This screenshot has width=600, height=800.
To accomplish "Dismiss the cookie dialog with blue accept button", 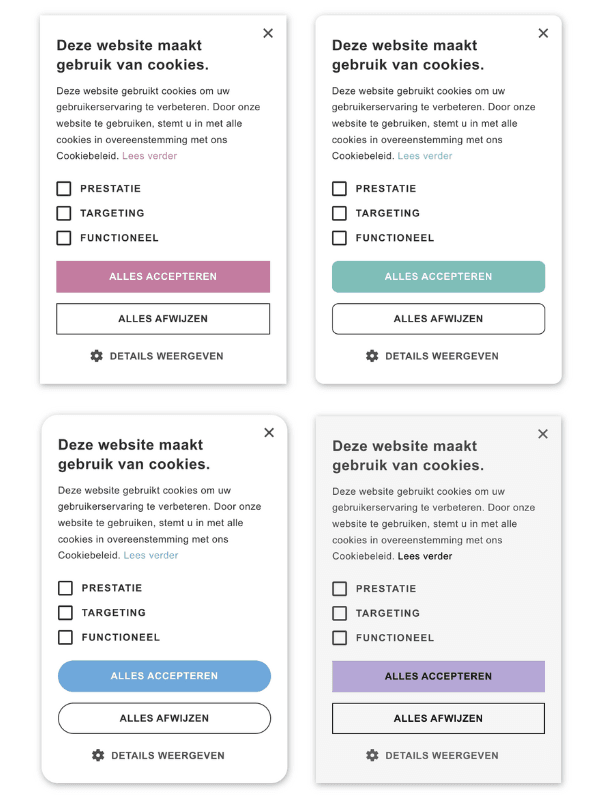I will tap(269, 433).
